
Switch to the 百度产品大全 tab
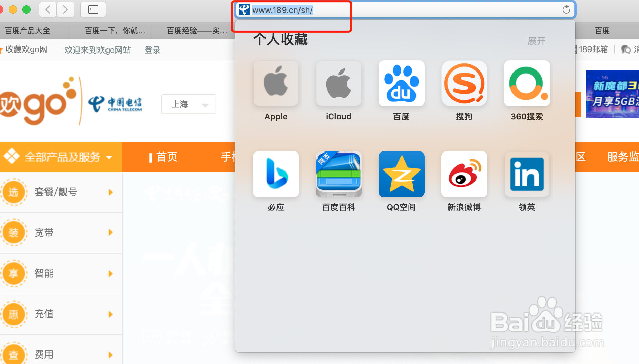tap(34, 31)
